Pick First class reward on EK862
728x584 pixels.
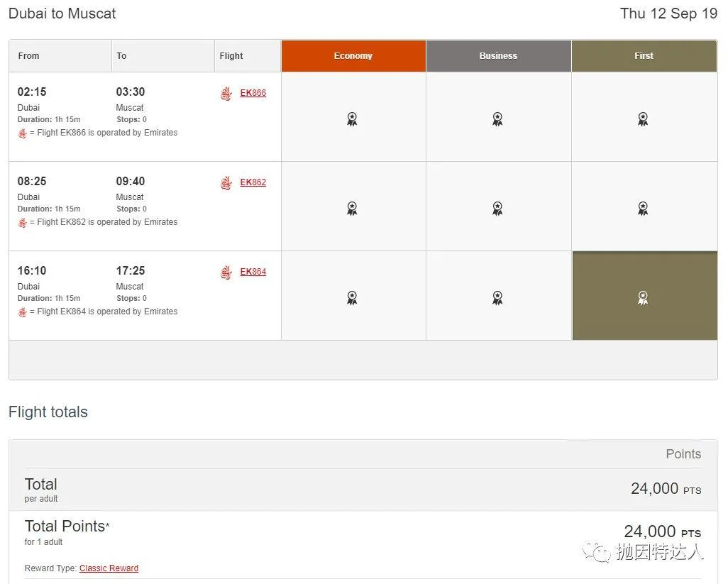pos(643,208)
